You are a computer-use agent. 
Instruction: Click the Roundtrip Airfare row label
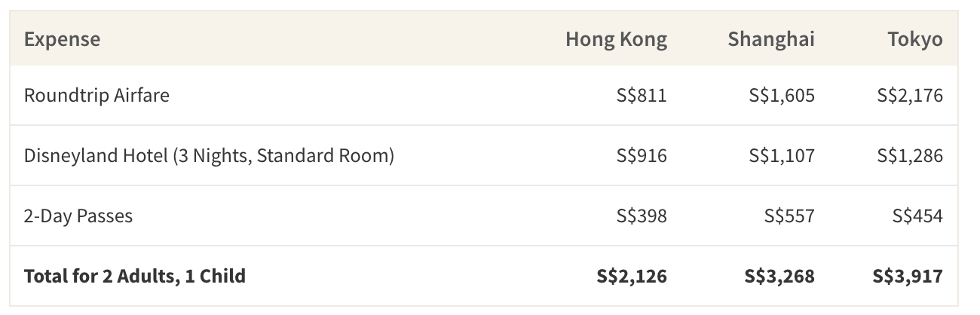tap(96, 96)
